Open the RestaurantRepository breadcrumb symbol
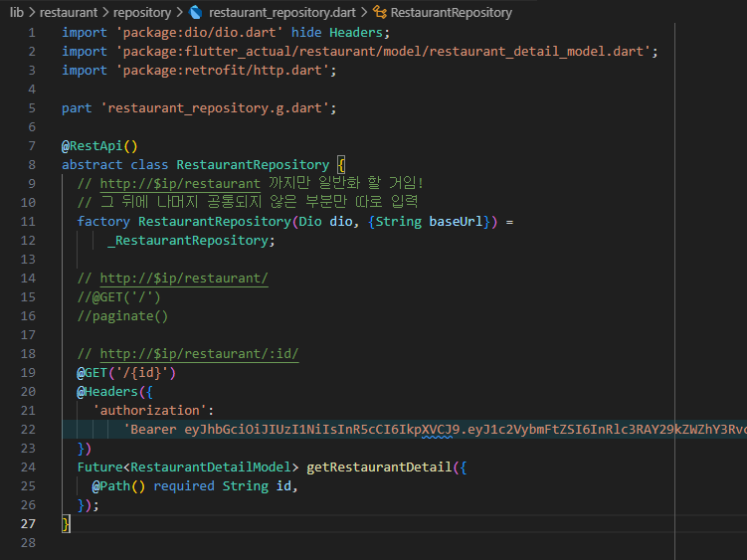Image resolution: width=747 pixels, height=560 pixels. (x=452, y=12)
